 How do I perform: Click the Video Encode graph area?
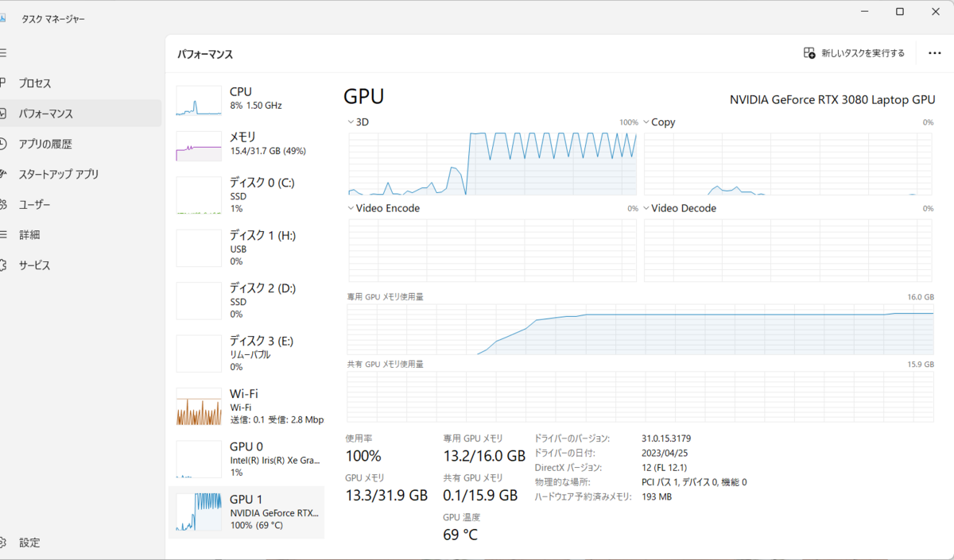[x=493, y=250]
